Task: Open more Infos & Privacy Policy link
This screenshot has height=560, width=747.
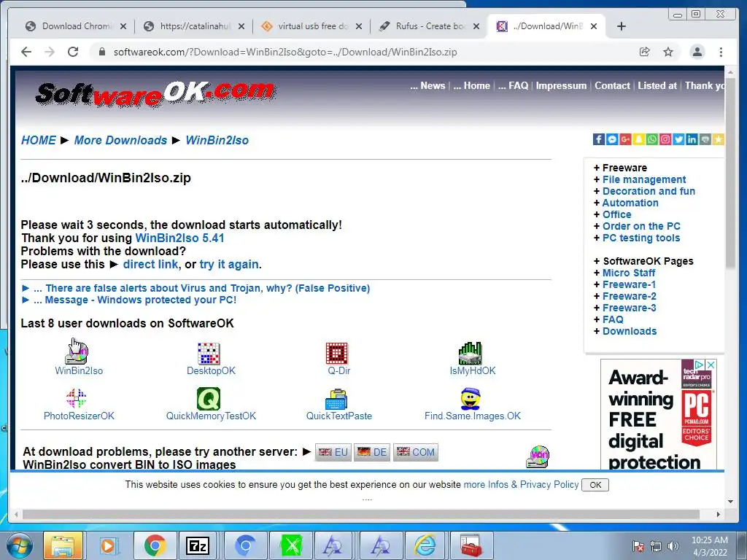Action: [521, 484]
